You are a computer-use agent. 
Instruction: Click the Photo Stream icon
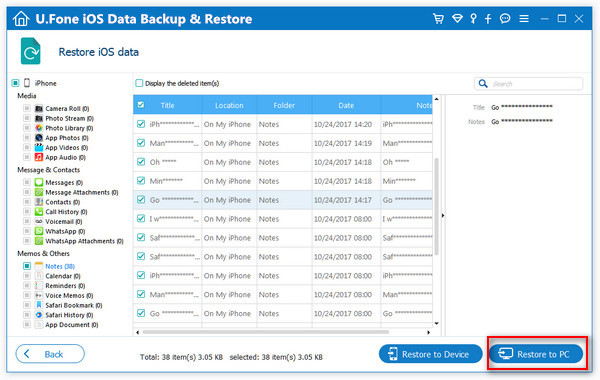(39, 118)
